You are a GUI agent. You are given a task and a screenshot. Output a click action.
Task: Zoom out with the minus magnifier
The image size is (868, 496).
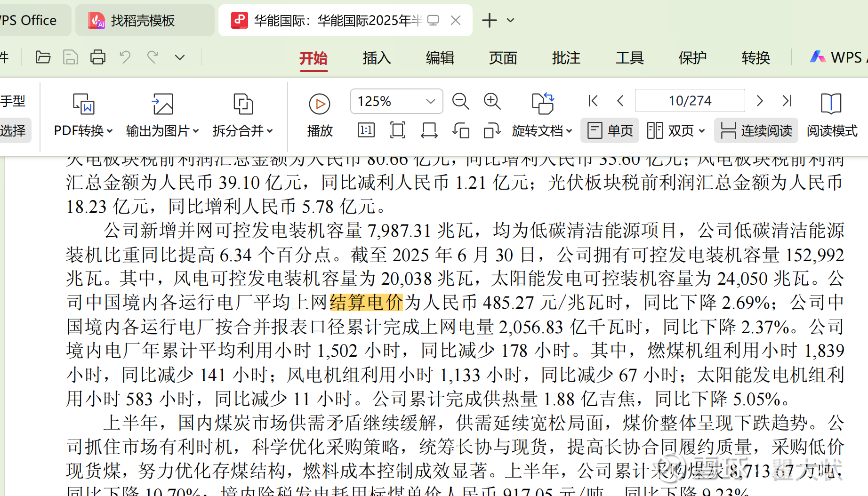460,101
